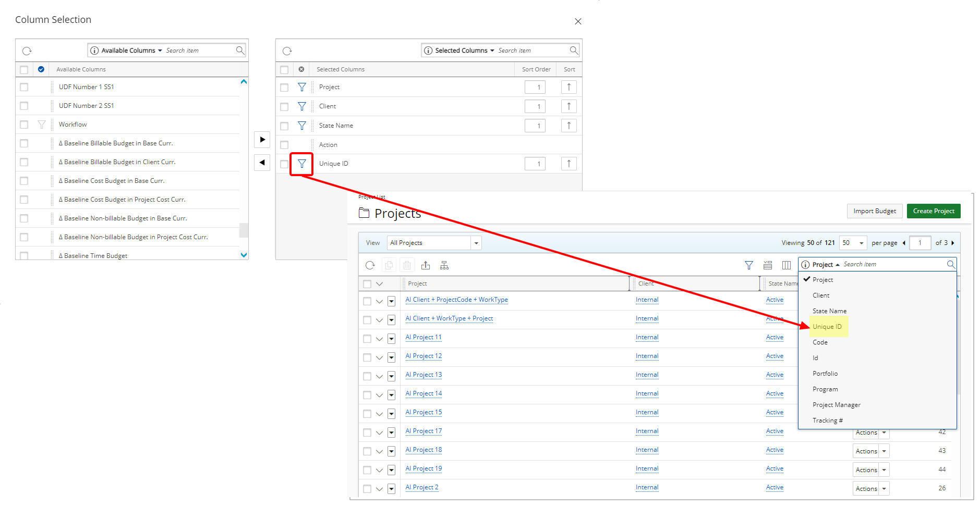Click row settings icon in Projects toolbar
This screenshot has width=980, height=506.
pos(768,265)
